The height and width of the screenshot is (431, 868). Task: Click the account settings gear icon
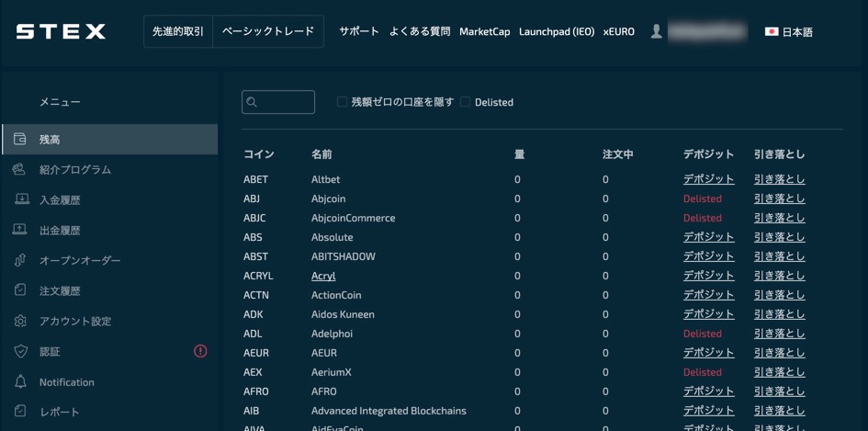(x=20, y=321)
